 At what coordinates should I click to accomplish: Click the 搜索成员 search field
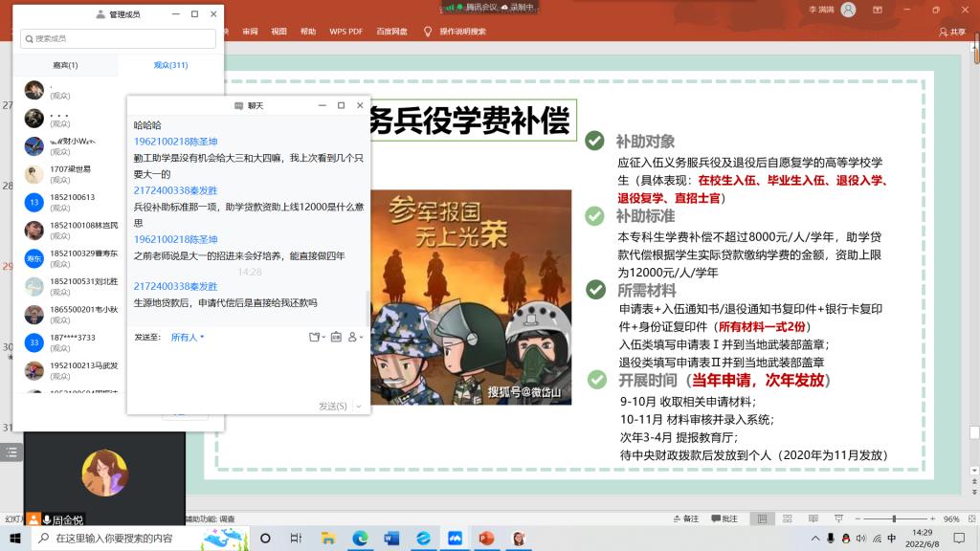(x=118, y=38)
